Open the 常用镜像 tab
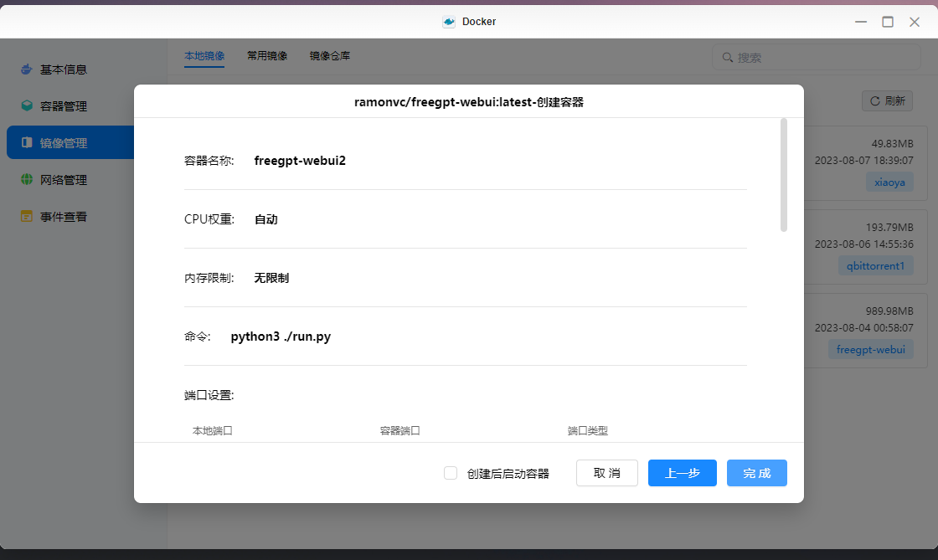Viewport: 938px width, 560px height. point(267,56)
